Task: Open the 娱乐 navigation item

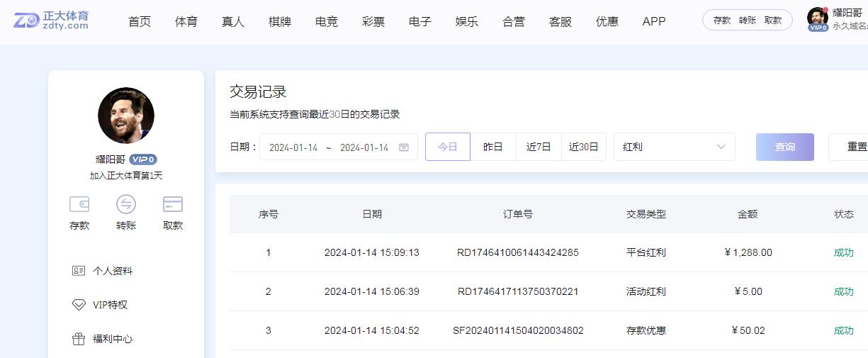Action: point(467,21)
